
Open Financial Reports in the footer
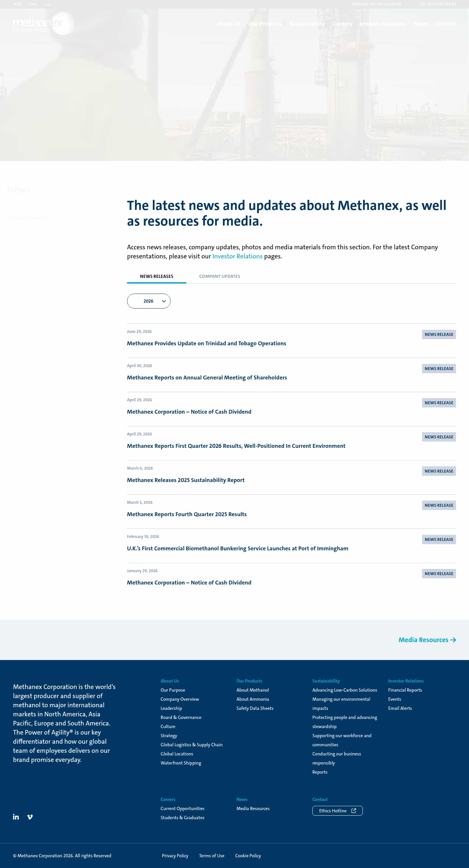coord(405,690)
